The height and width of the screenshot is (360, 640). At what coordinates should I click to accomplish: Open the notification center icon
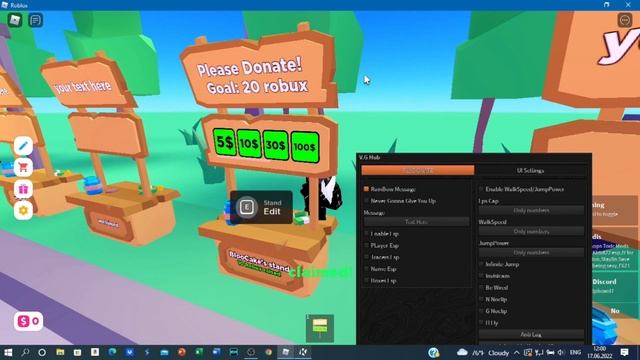coord(624,352)
